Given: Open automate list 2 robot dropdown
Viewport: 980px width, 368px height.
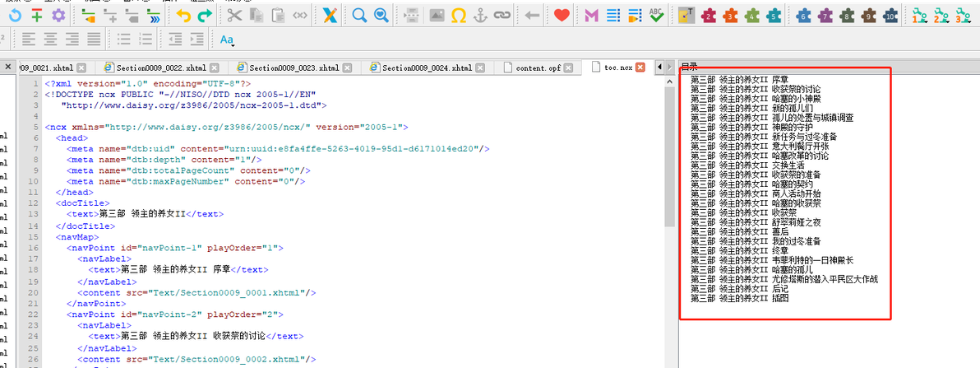Looking at the screenshot, I should 941,16.
